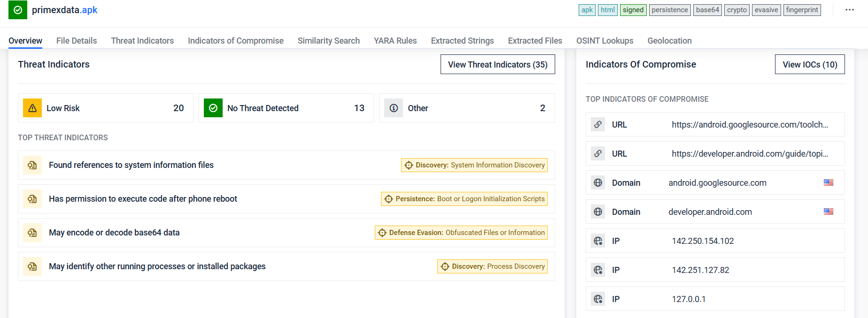
Task: Click the green verified check icon beside primexdata.apk
Action: pos(18,10)
